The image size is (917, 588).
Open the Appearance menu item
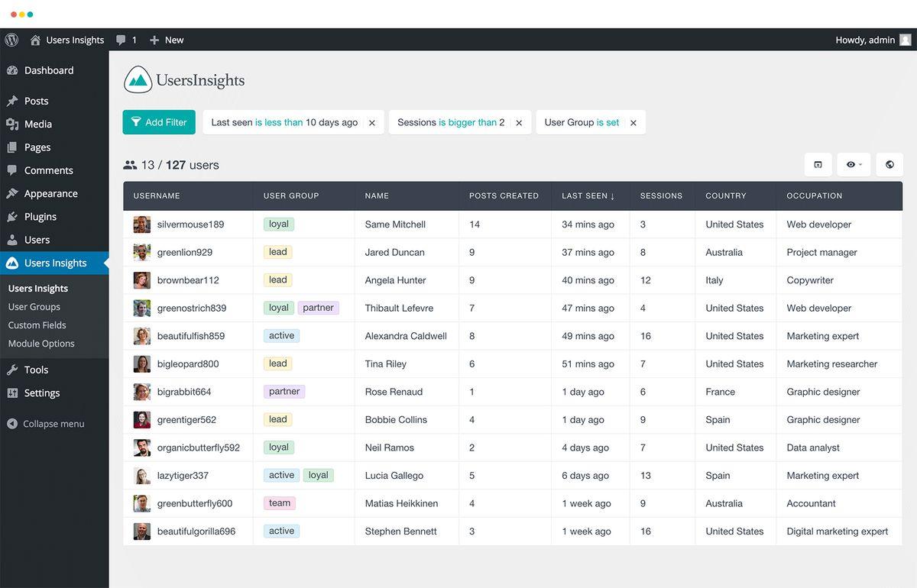[50, 193]
